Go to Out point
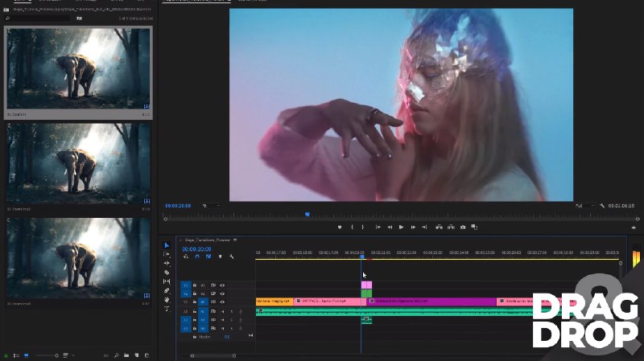This screenshot has width=644, height=361. coord(424,227)
